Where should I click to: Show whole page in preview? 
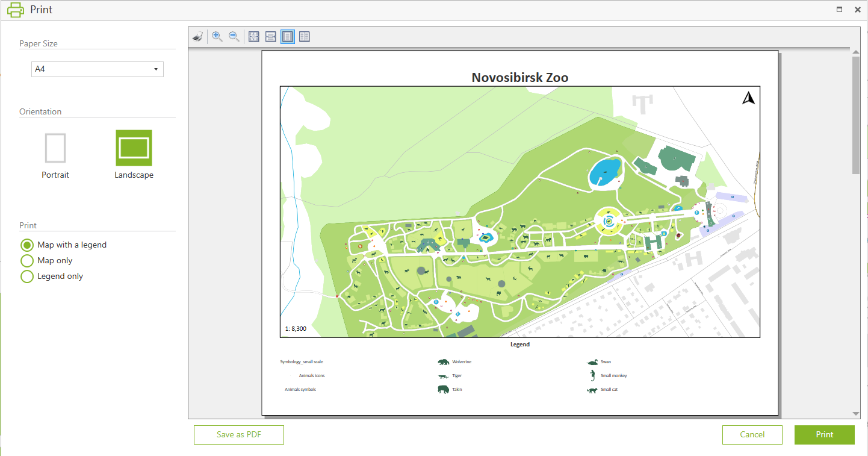(288, 37)
